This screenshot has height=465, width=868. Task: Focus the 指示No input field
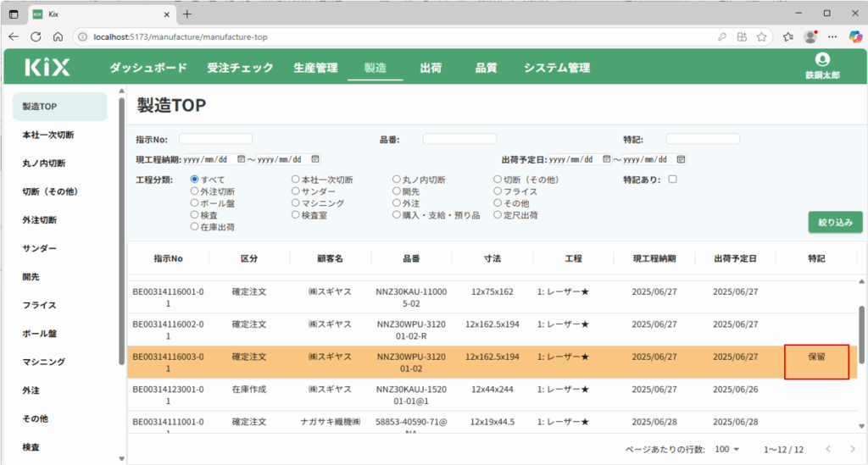click(215, 139)
